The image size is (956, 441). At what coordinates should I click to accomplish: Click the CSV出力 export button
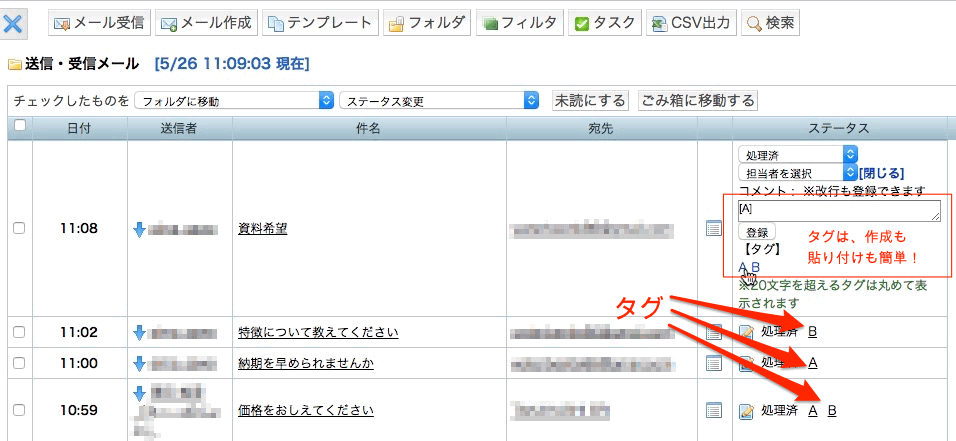691,23
